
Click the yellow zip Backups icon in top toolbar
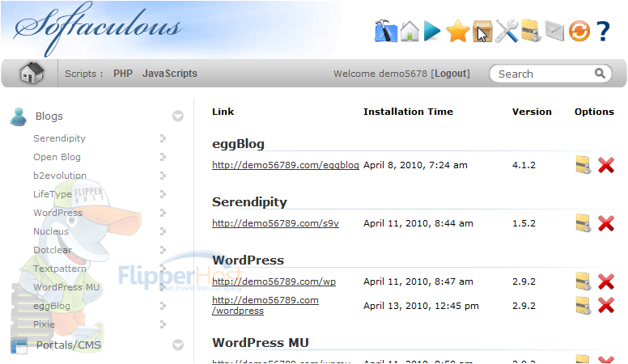click(x=532, y=31)
